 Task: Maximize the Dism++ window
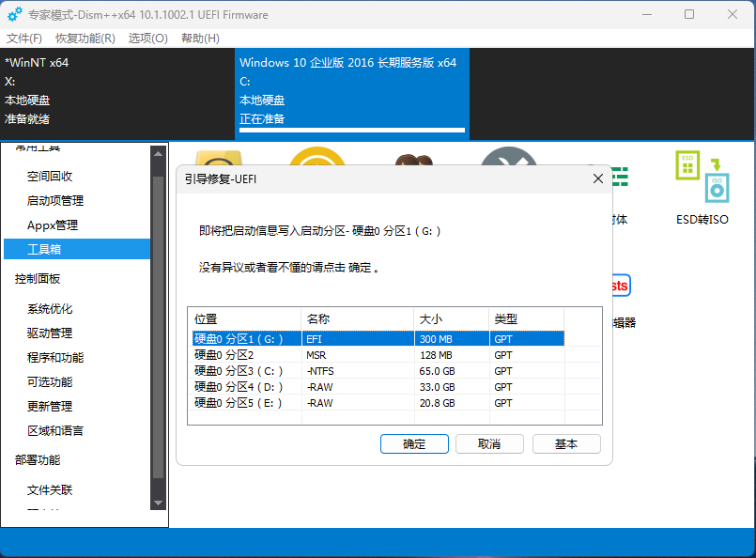pos(689,14)
